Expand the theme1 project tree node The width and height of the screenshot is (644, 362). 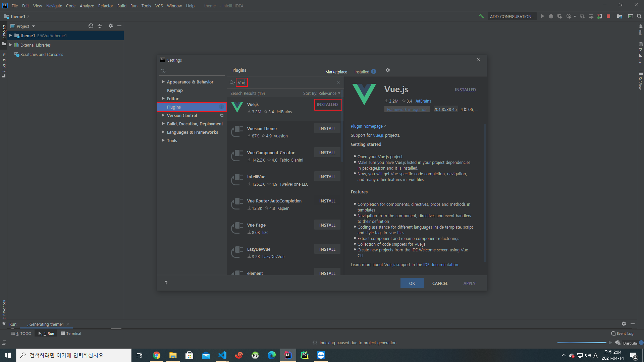[x=11, y=36]
